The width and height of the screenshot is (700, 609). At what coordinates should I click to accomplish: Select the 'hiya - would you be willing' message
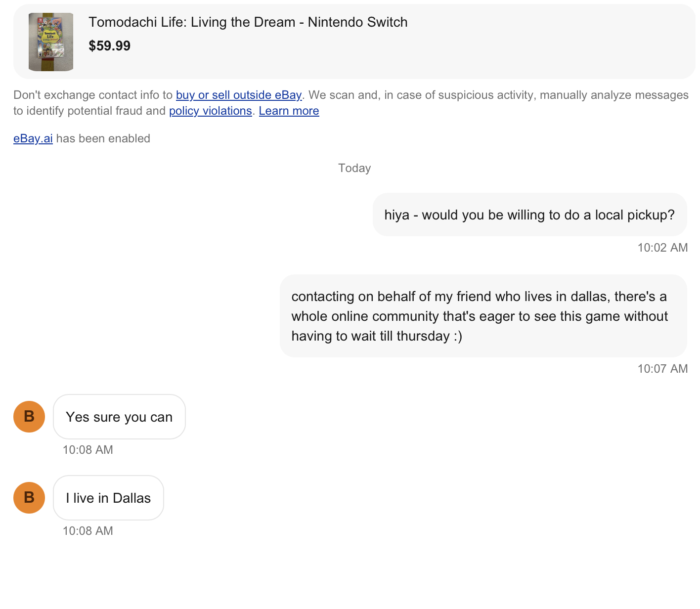(530, 215)
